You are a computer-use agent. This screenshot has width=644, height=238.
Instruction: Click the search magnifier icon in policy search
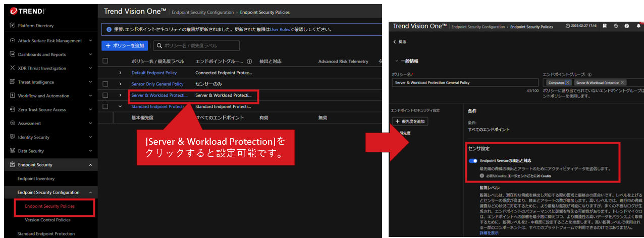[159, 46]
